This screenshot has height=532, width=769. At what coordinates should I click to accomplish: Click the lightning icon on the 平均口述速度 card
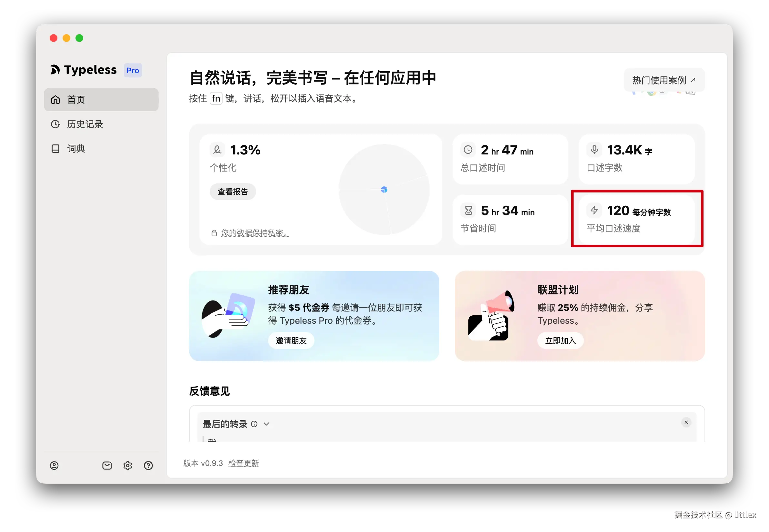tap(594, 211)
